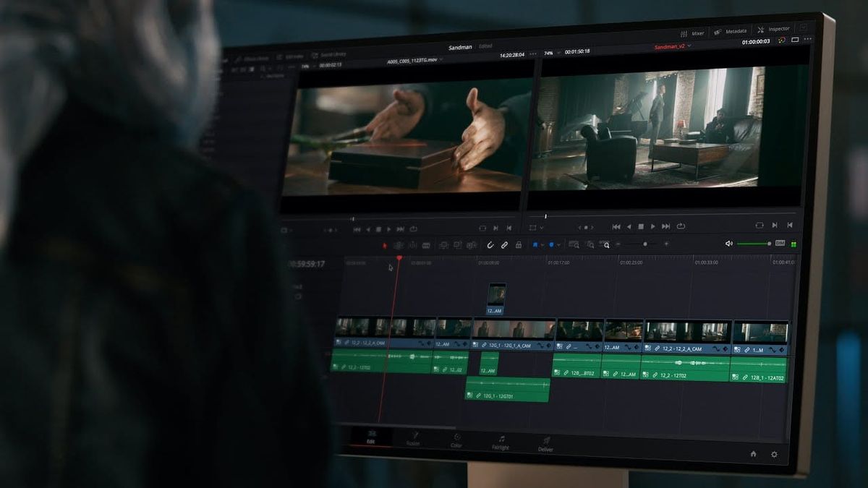
Task: Jump to last frame in source viewer
Action: [400, 229]
